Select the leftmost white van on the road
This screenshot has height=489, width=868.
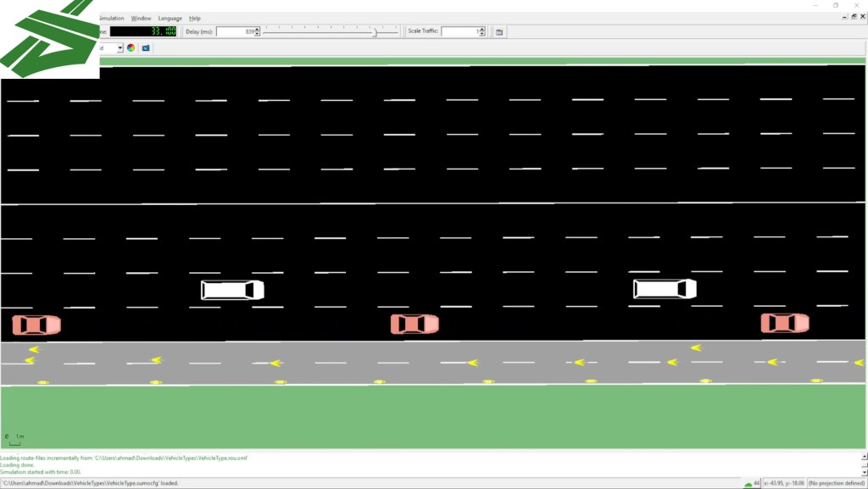(232, 290)
